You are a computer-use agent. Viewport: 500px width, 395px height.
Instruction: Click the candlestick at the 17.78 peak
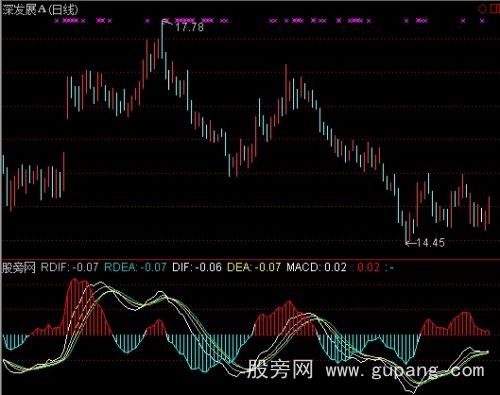pyautogui.click(x=162, y=39)
